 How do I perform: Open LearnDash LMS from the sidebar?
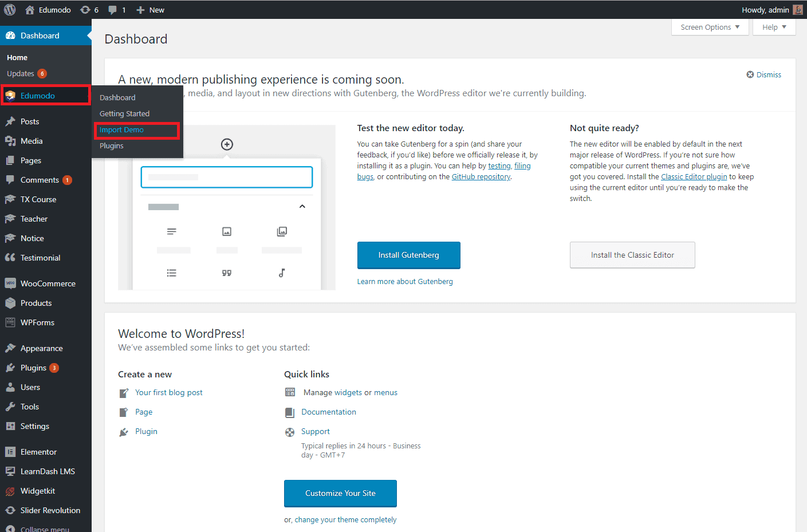point(46,471)
